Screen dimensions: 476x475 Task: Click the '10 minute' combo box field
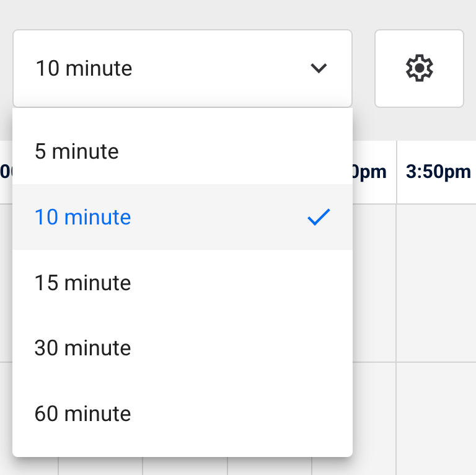tap(182, 68)
